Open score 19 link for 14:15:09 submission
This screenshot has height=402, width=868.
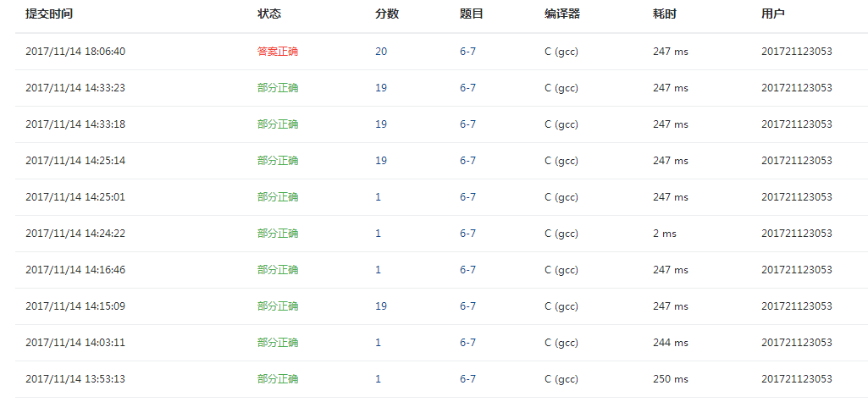point(381,306)
